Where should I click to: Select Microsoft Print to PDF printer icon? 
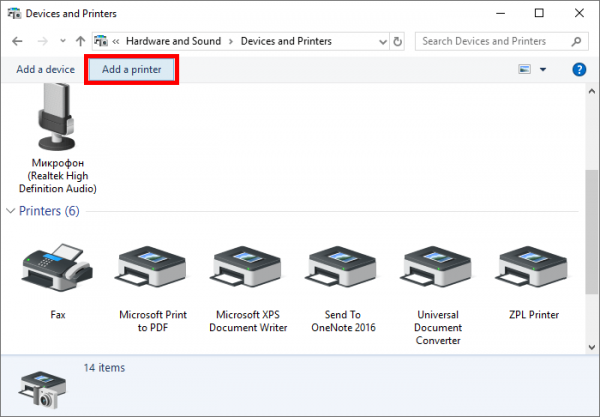pos(152,267)
